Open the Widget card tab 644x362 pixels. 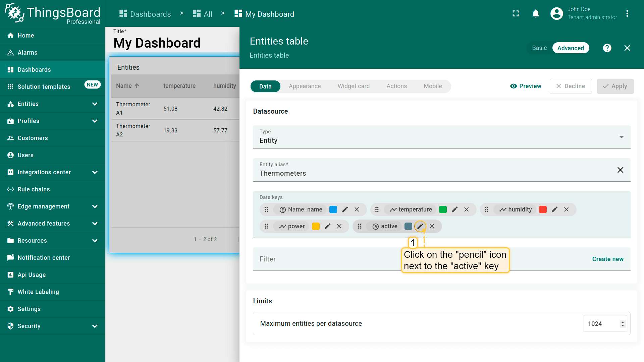354,86
